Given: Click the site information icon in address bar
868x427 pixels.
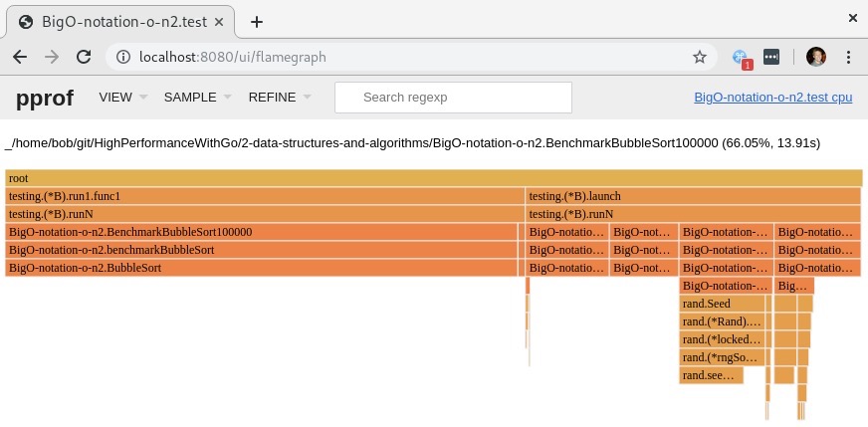Looking at the screenshot, I should point(123,57).
